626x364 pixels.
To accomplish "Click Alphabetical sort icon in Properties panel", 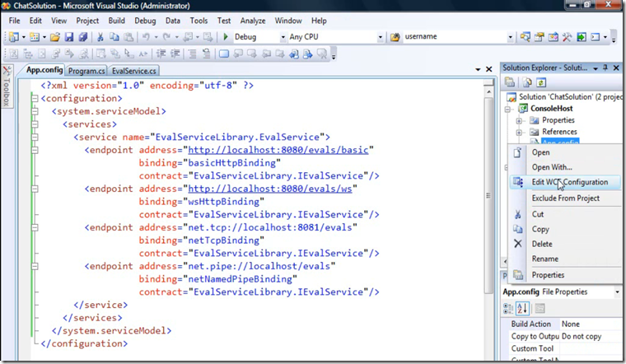I will pyautogui.click(x=522, y=308).
